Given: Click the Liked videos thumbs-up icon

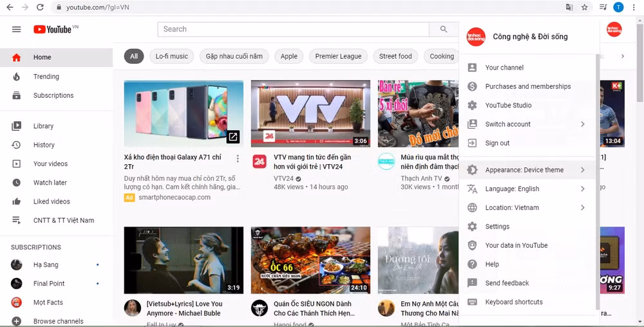Looking at the screenshot, I should 17,201.
